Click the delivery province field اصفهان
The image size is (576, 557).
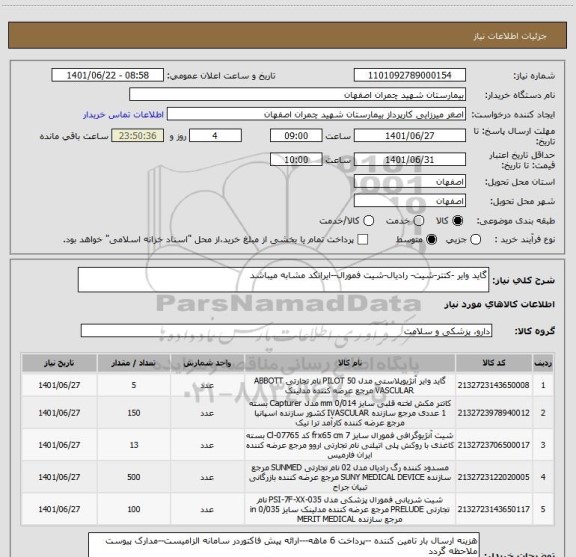tap(410, 182)
